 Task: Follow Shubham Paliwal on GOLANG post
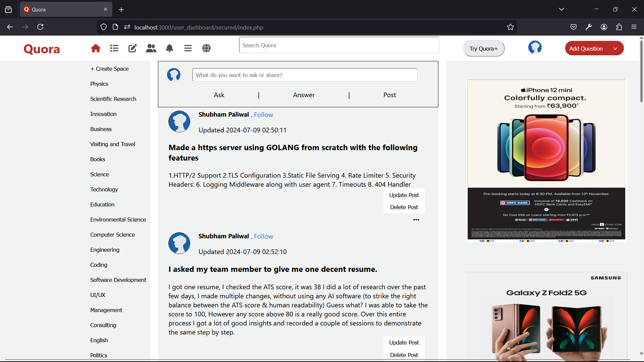click(263, 115)
